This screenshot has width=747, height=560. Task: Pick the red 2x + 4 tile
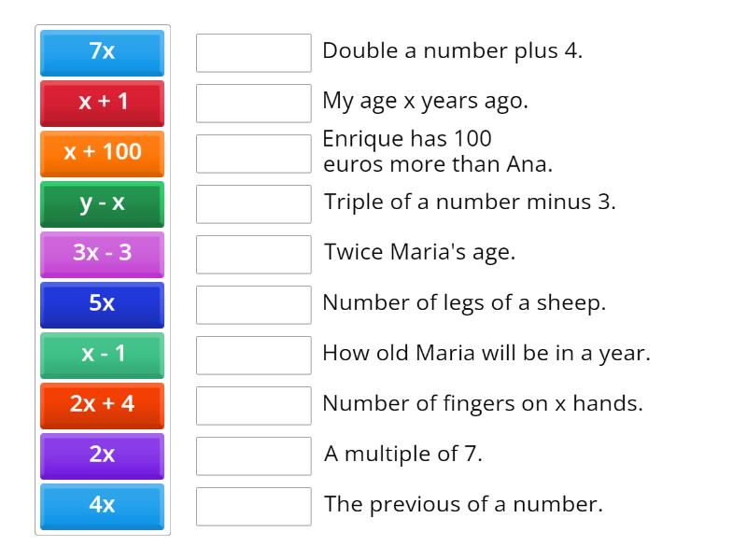(102, 405)
